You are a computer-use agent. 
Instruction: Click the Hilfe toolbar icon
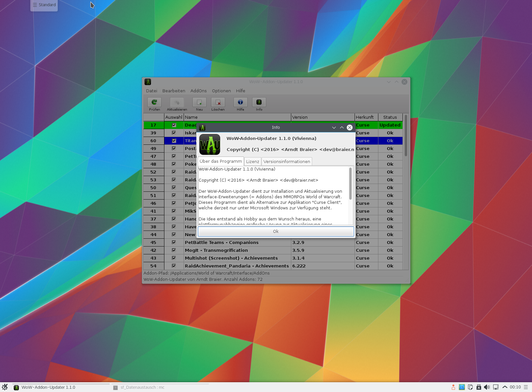click(x=240, y=102)
